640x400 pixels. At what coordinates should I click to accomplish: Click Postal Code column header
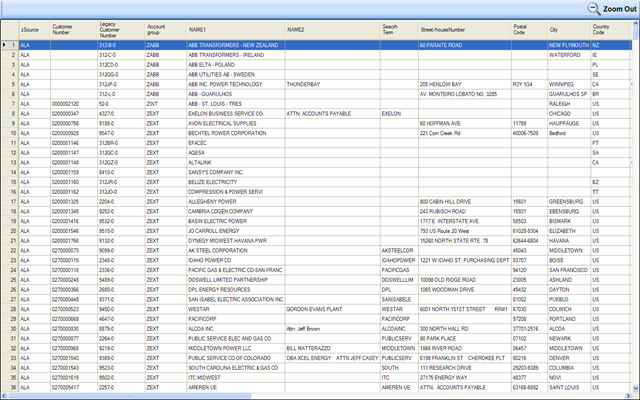(x=529, y=30)
